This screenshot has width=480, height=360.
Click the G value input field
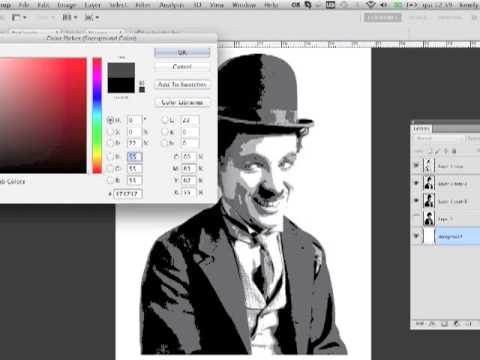pyautogui.click(x=135, y=169)
